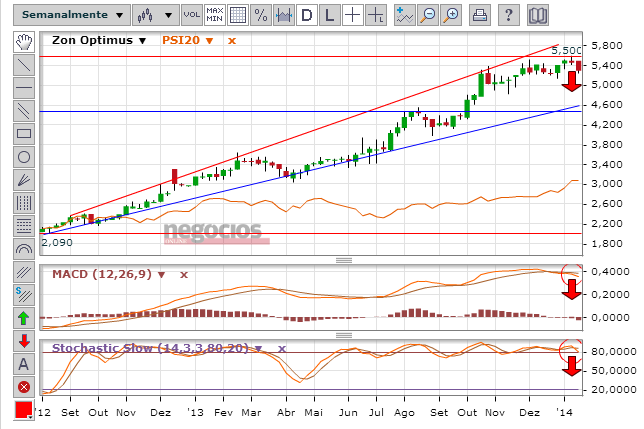Select the arcs drawing tool
The height and width of the screenshot is (429, 644).
point(24,249)
